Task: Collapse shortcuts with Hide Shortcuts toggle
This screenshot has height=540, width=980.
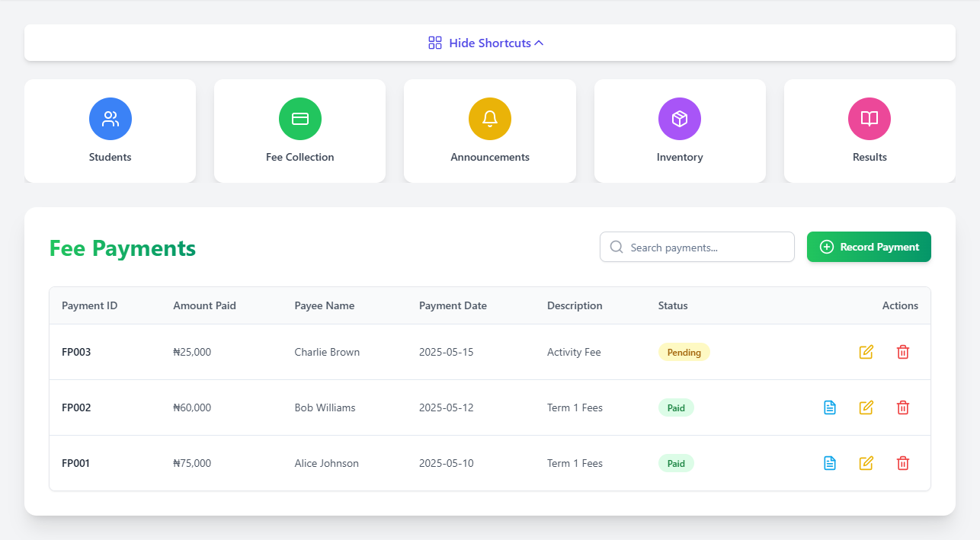Action: coord(489,43)
